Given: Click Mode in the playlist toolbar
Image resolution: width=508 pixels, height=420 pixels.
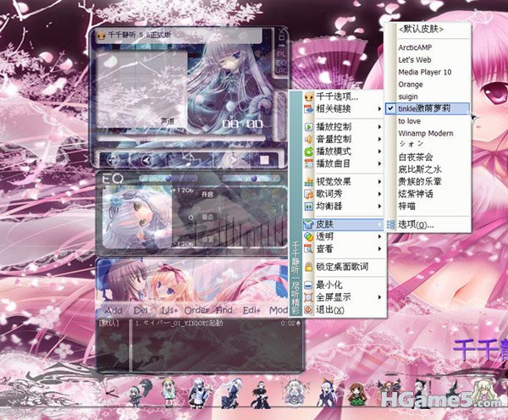Looking at the screenshot, I should pyautogui.click(x=279, y=311).
